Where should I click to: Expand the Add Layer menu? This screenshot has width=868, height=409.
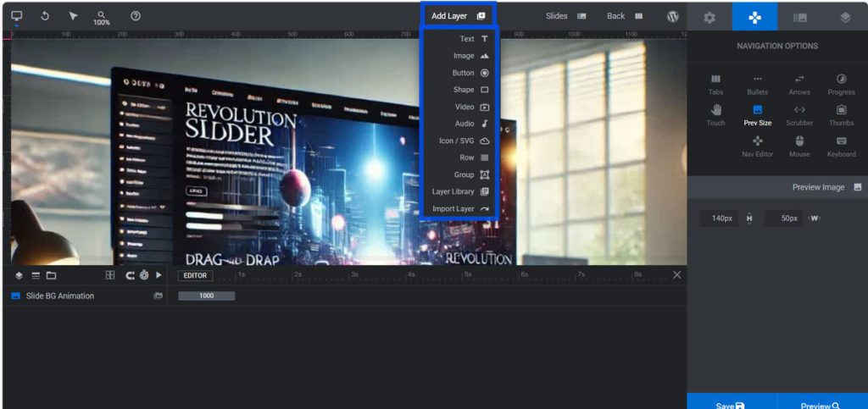click(458, 16)
